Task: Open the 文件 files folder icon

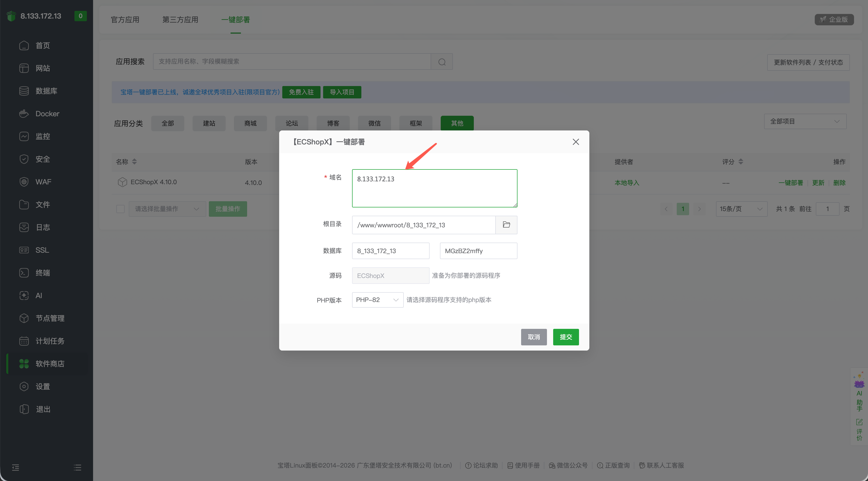Action: click(x=24, y=204)
